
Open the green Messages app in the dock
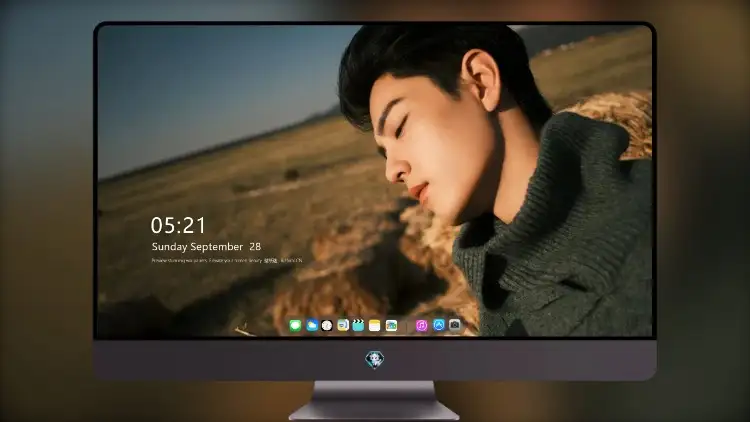pyautogui.click(x=295, y=326)
